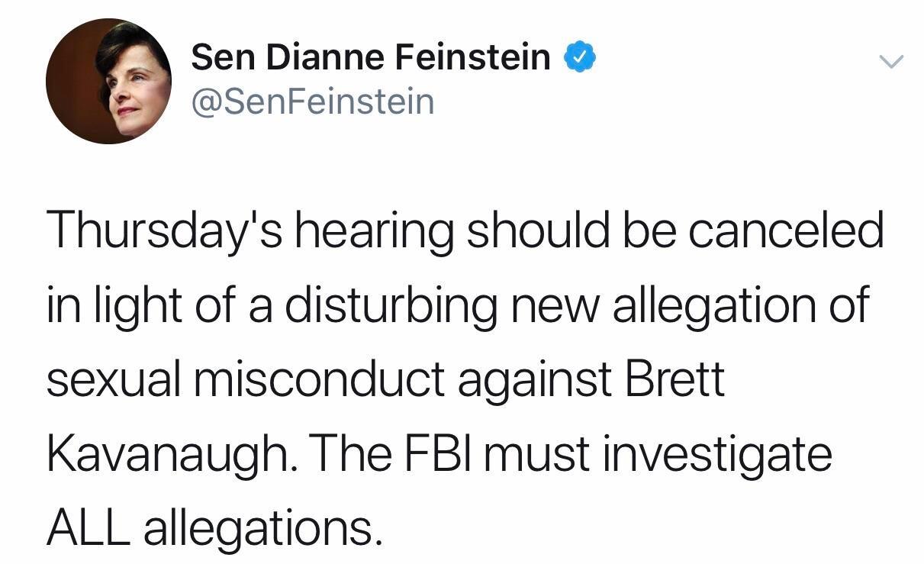Click the blue verified badge
This screenshot has height=564, width=924.
click(x=579, y=58)
